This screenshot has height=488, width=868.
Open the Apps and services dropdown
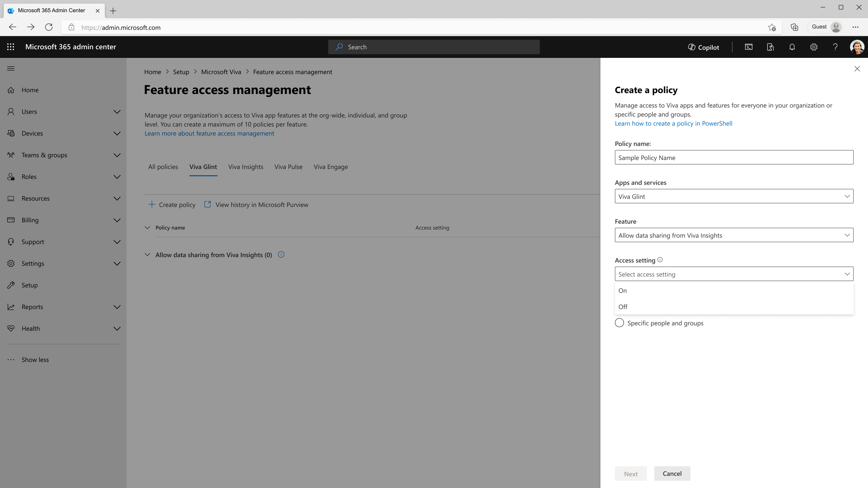pos(734,196)
